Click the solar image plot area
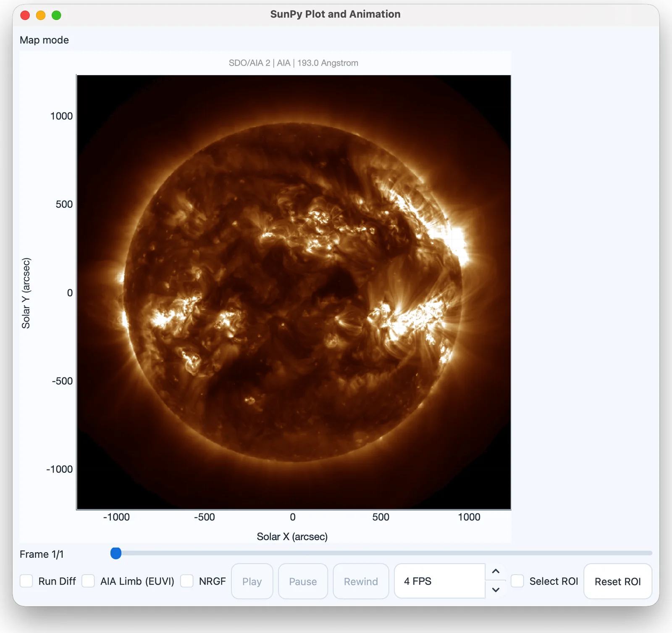This screenshot has height=633, width=672. (294, 292)
